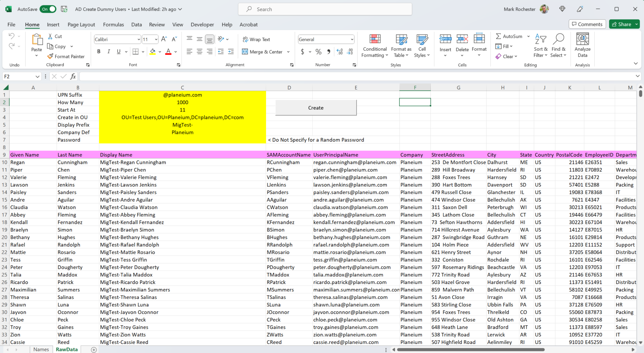Toggle AutoSave off
The height and width of the screenshot is (353, 644).
(x=48, y=9)
